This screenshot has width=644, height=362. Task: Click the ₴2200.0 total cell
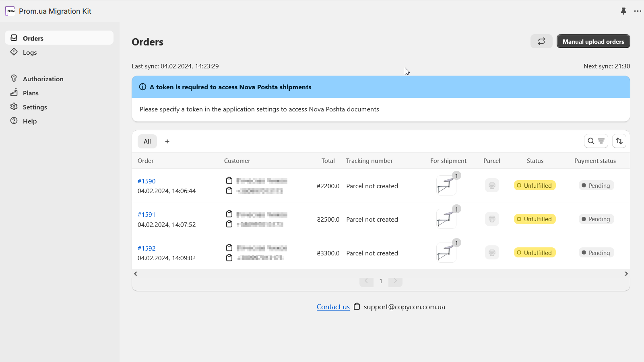[x=328, y=186]
